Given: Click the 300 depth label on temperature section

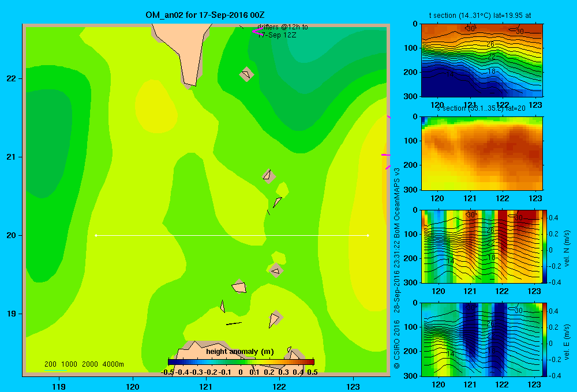Looking at the screenshot, I should click(x=411, y=96).
